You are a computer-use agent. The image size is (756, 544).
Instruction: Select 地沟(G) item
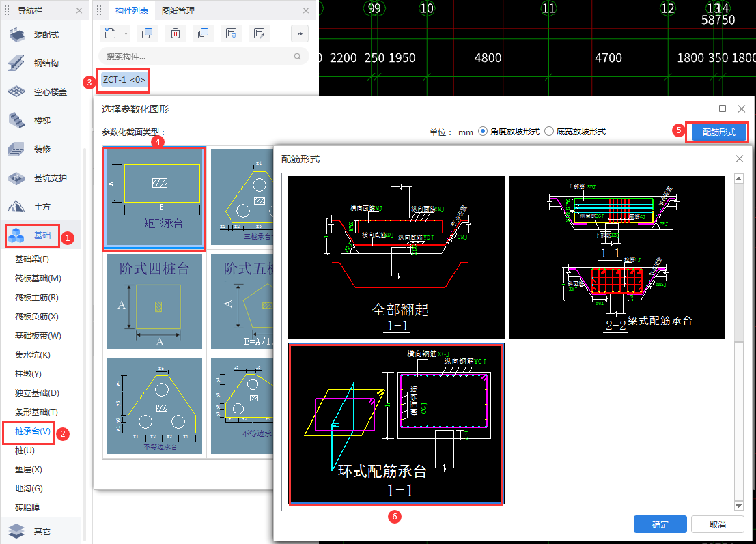[x=29, y=488]
